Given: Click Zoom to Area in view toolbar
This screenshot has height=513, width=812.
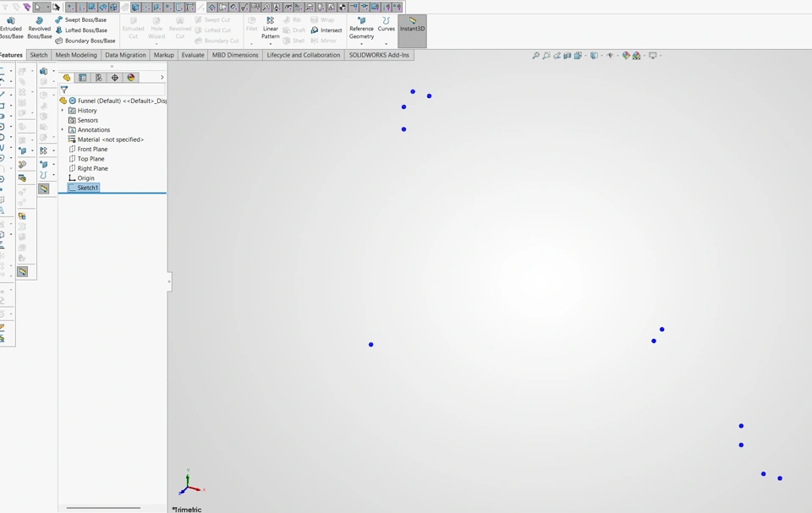Looking at the screenshot, I should pyautogui.click(x=546, y=56).
